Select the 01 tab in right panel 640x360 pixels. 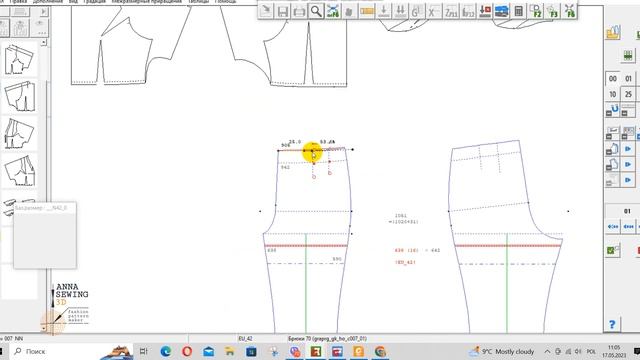(x=629, y=78)
